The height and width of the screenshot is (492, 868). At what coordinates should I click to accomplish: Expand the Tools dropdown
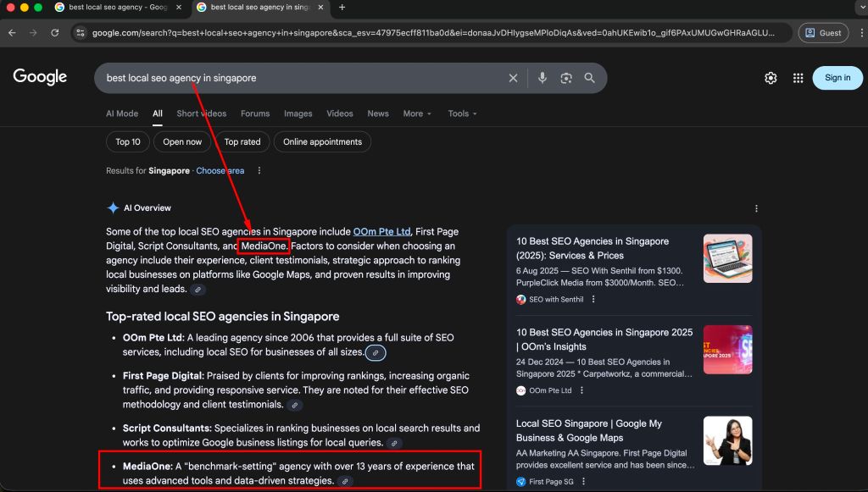[462, 113]
